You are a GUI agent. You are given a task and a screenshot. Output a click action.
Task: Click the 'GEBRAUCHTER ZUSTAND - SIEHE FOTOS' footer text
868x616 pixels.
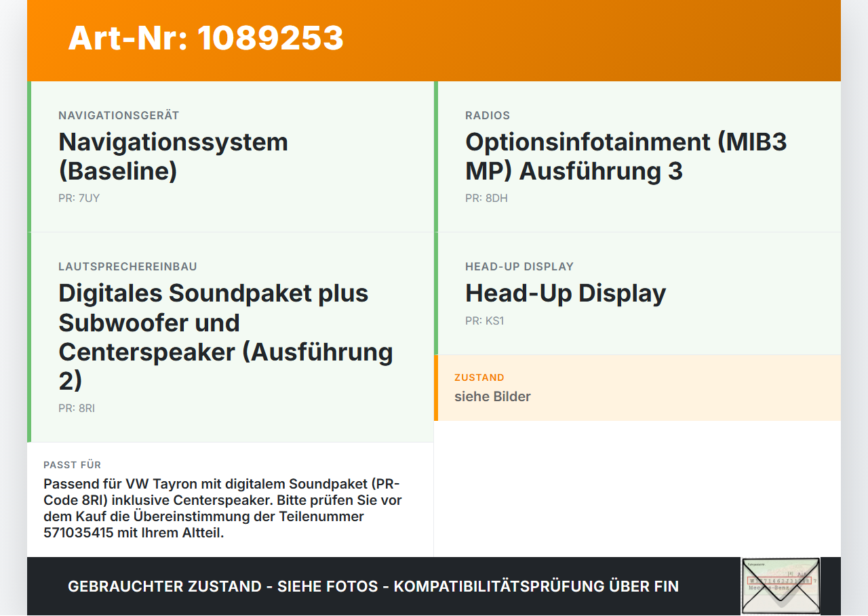373,586
